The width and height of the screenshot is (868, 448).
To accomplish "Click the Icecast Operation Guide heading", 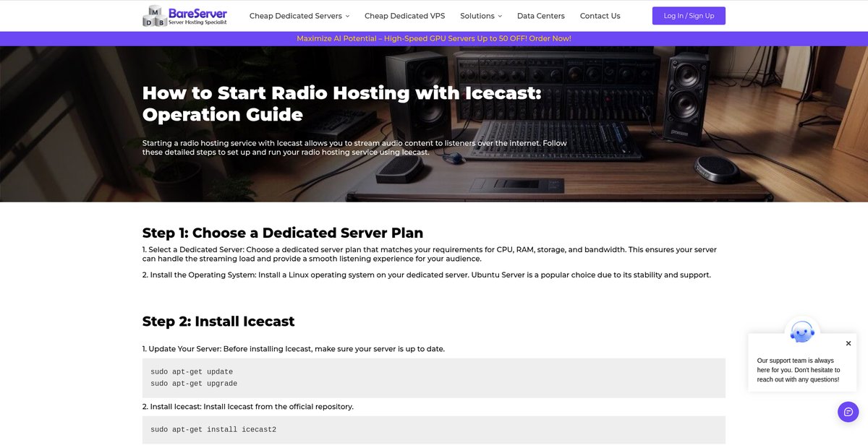I will pyautogui.click(x=341, y=103).
